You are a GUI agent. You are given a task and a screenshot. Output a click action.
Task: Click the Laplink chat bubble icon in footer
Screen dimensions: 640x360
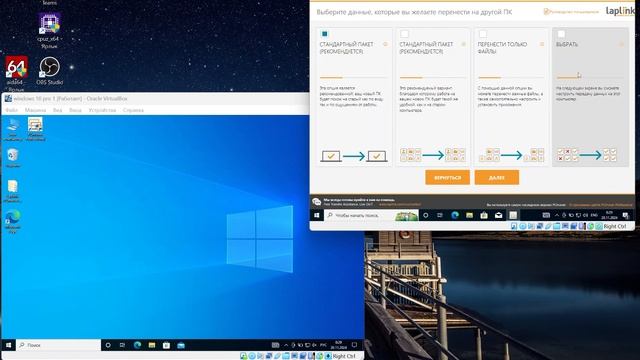[316, 202]
